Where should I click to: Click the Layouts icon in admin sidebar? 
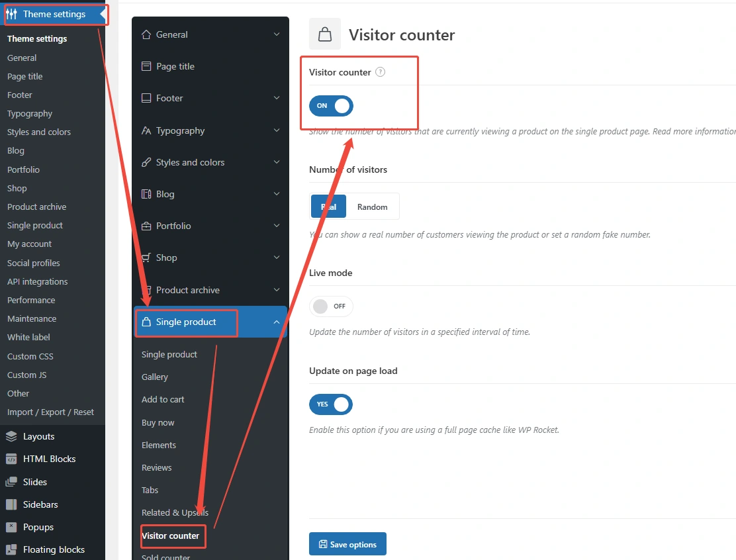[x=11, y=436]
